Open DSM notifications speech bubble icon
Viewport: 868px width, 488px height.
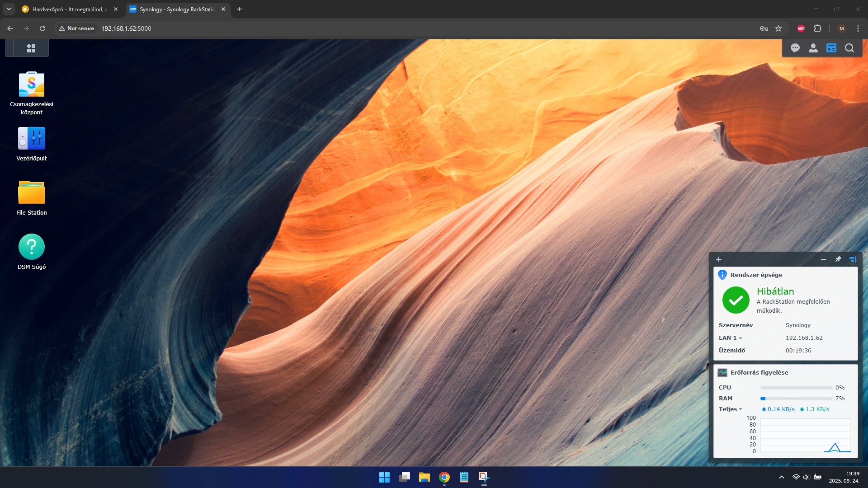pyautogui.click(x=795, y=48)
